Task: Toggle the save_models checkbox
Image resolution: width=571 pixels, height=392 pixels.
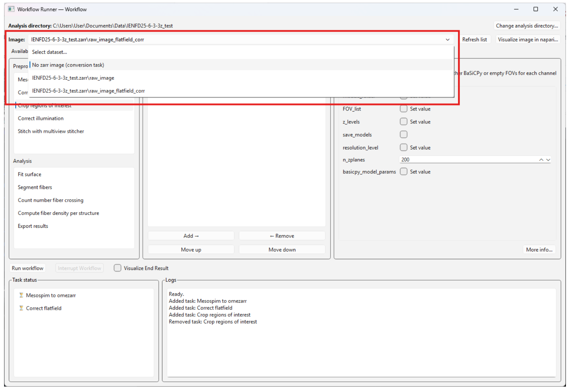Action: 403,134
